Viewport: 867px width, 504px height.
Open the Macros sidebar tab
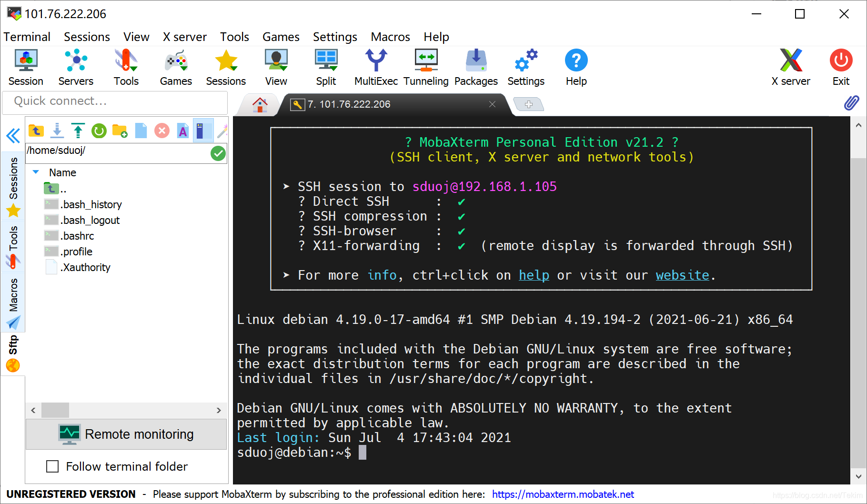(x=13, y=302)
